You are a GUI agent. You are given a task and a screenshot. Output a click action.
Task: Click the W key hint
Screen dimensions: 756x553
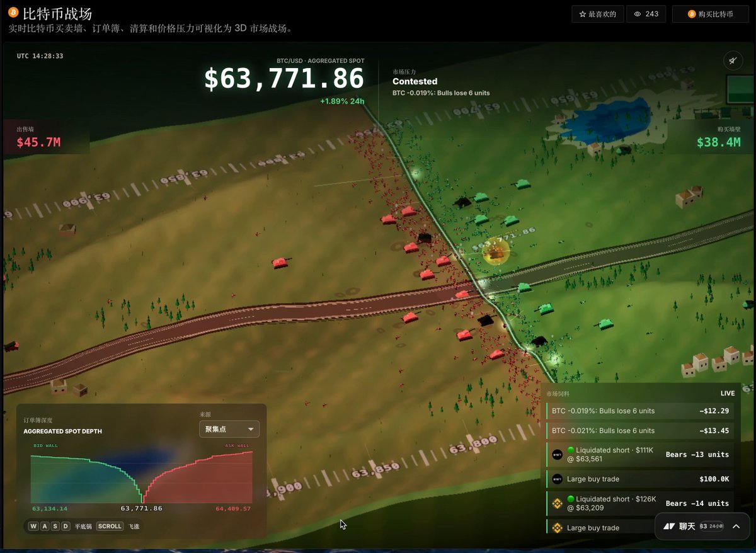[x=34, y=526]
